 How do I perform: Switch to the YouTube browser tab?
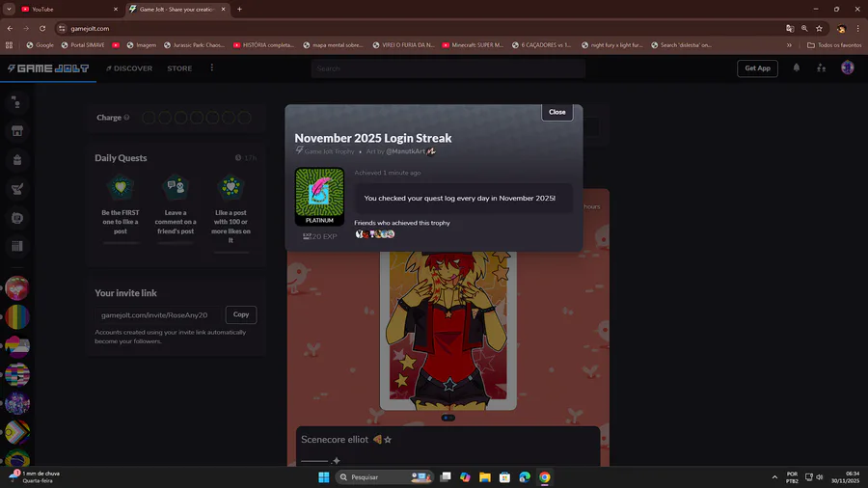click(68, 9)
